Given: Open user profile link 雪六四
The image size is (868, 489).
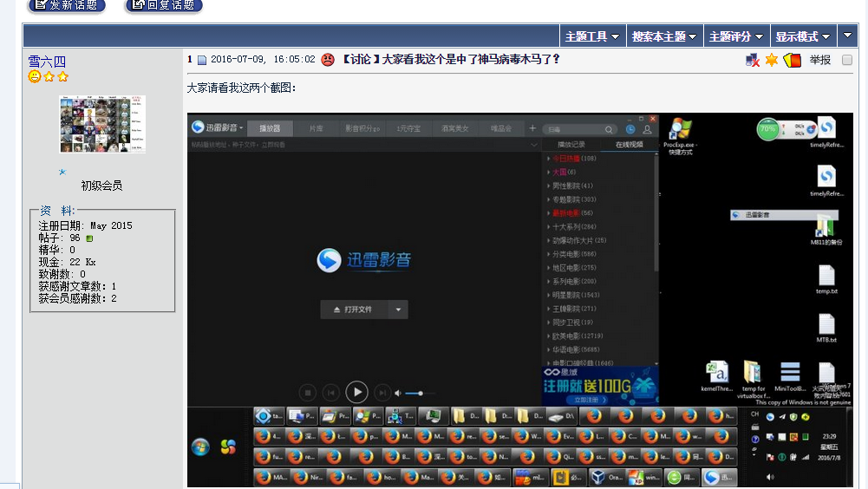Looking at the screenshot, I should click(47, 62).
